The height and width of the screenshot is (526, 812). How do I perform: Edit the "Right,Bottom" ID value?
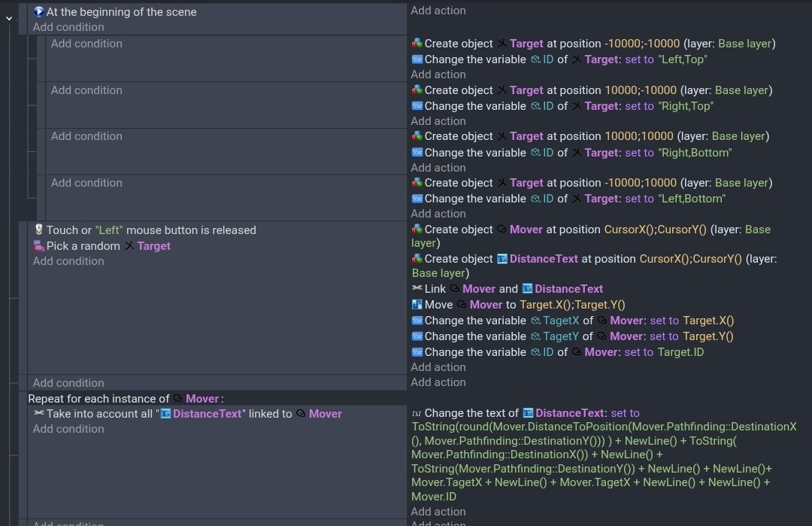[694, 153]
